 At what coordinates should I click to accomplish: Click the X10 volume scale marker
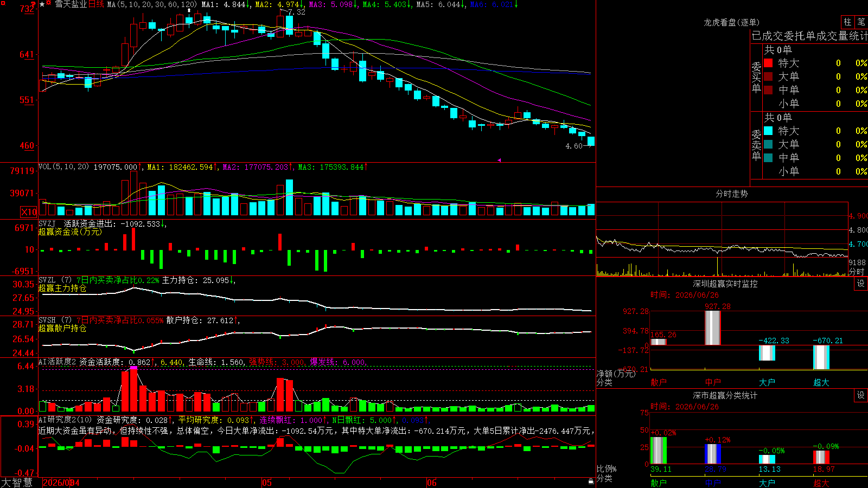point(29,212)
